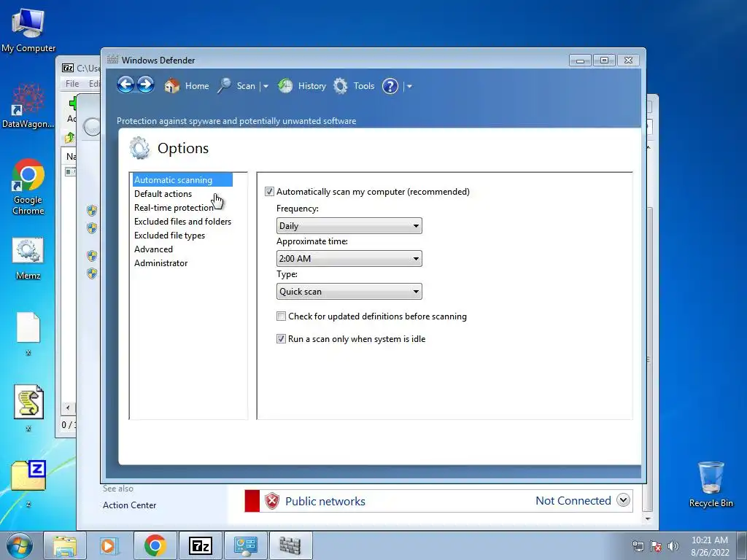This screenshot has height=560, width=747.
Task: Select Administrator in options list
Action: tap(161, 262)
